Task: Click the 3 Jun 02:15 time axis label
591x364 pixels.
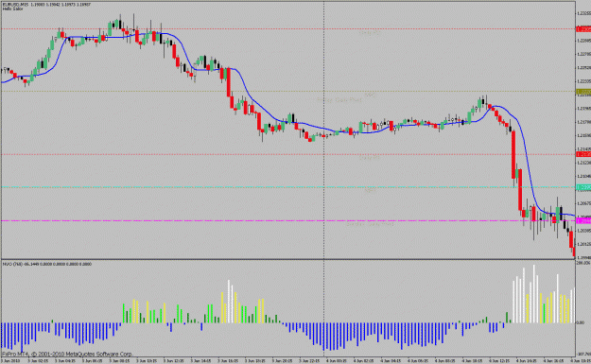Action: coord(38,361)
